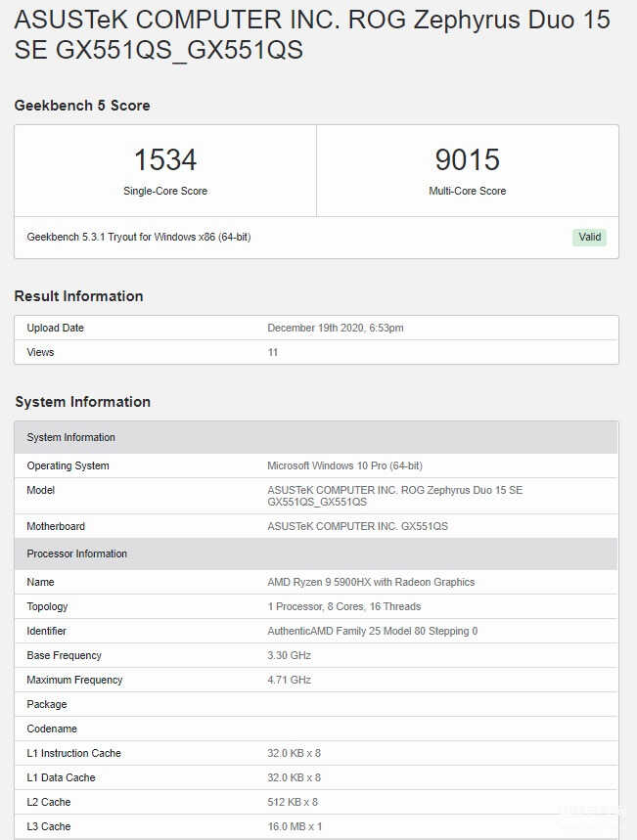
Task: Click the Maximum Frequency value 4.71 GHz
Action: coord(289,680)
